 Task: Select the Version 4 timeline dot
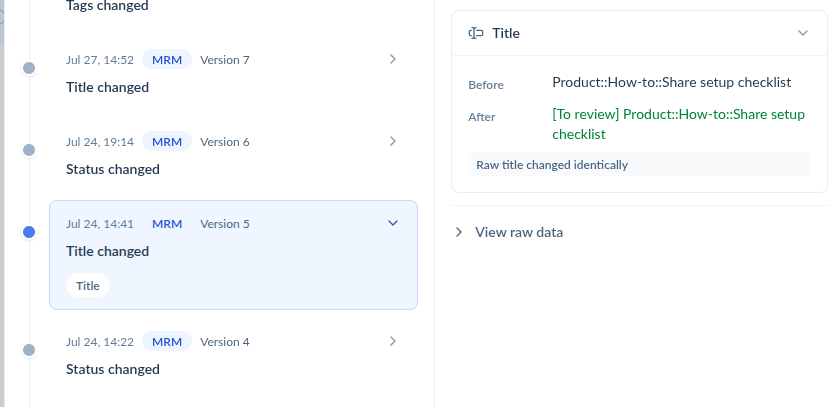pyautogui.click(x=29, y=350)
